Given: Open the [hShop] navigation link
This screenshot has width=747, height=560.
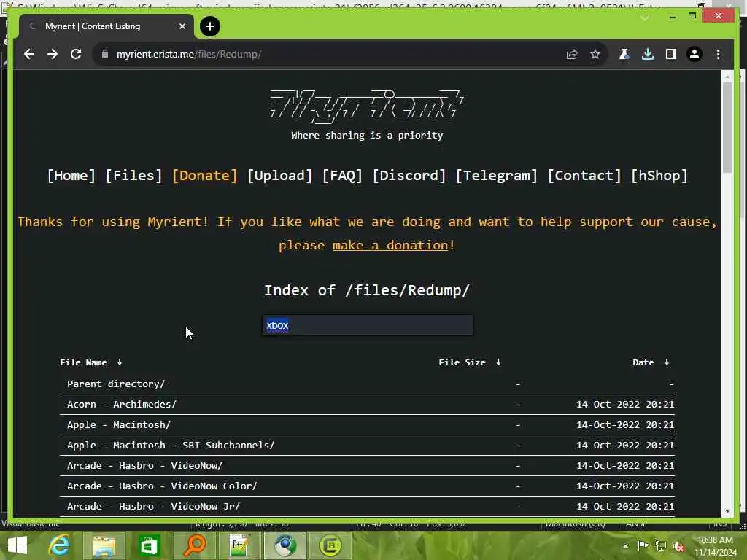Looking at the screenshot, I should click(659, 175).
